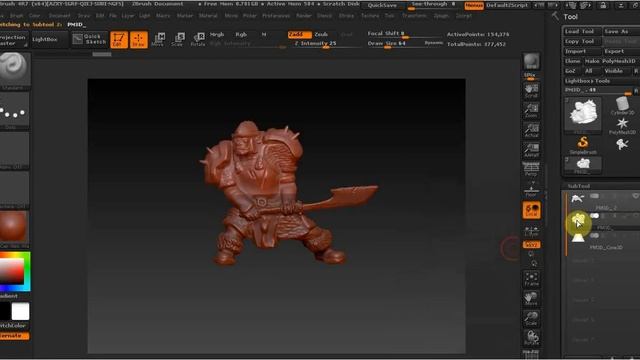Activate Edit mode button

click(x=119, y=40)
